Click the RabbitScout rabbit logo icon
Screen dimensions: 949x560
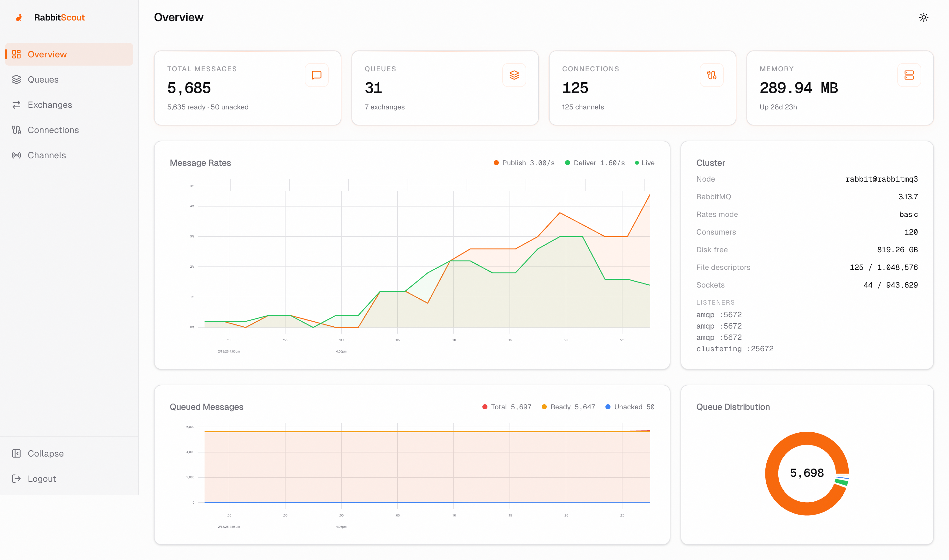click(x=19, y=18)
